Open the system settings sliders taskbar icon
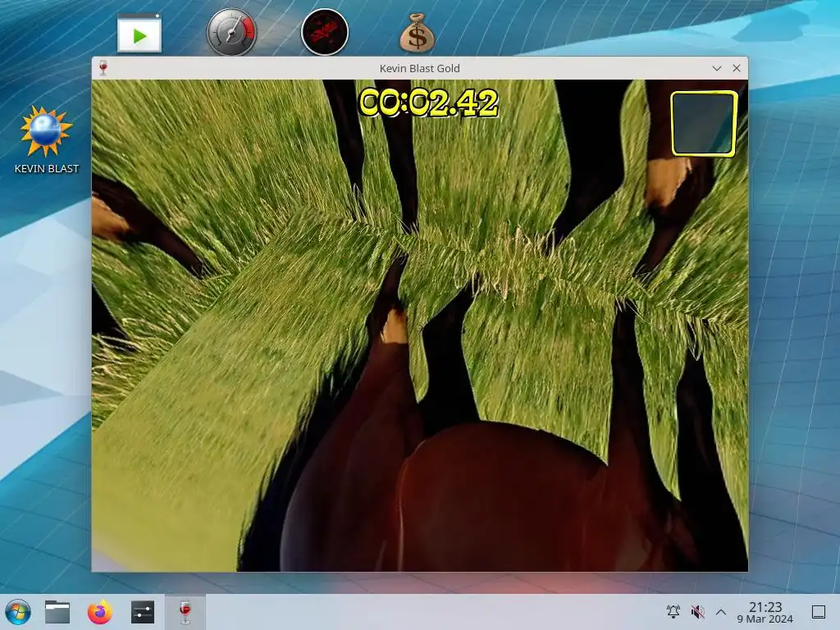This screenshot has height=630, width=840. 143,612
